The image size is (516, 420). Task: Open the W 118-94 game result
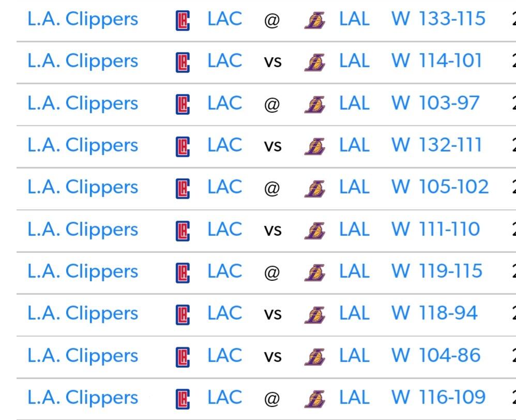click(434, 313)
